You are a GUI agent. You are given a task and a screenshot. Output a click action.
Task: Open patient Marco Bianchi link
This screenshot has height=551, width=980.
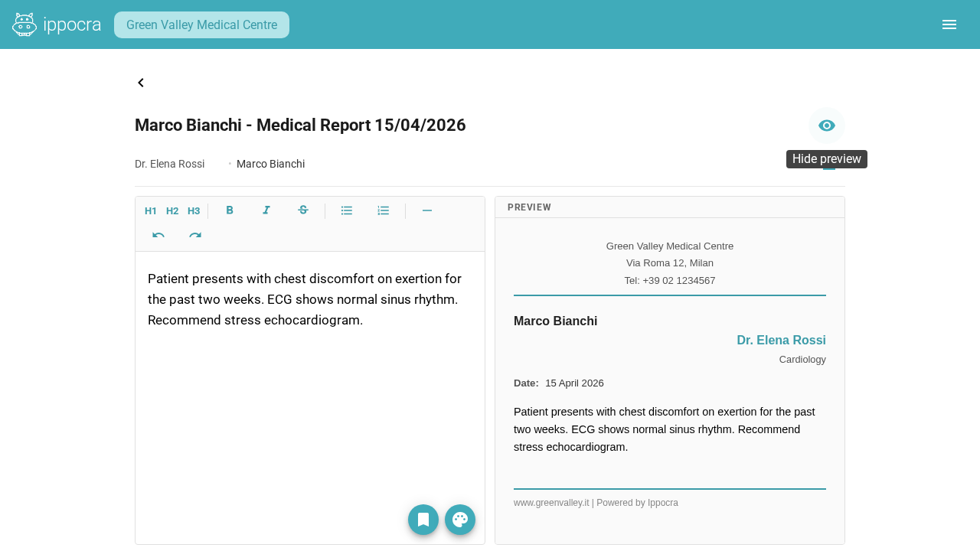[x=270, y=164]
